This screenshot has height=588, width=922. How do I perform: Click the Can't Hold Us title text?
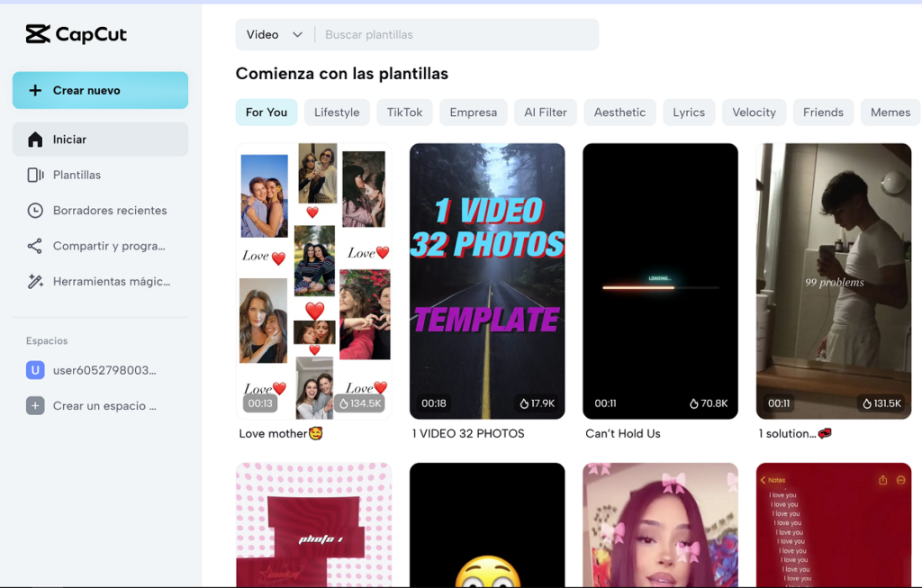tap(623, 433)
